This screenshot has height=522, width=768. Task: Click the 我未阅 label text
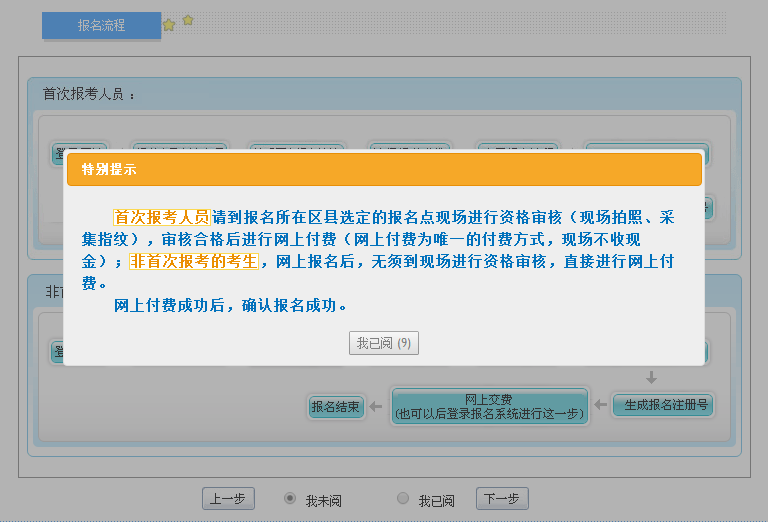tap(324, 500)
